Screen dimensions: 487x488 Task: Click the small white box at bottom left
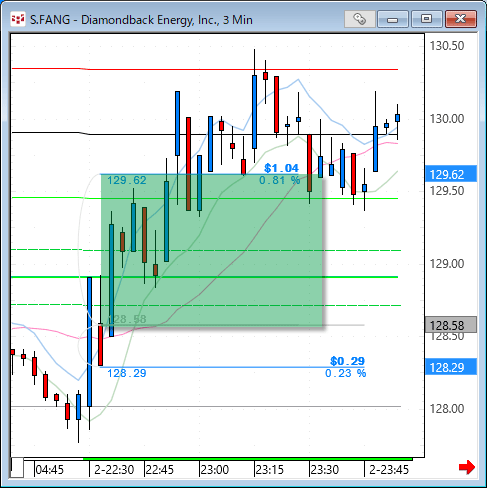coord(17,468)
